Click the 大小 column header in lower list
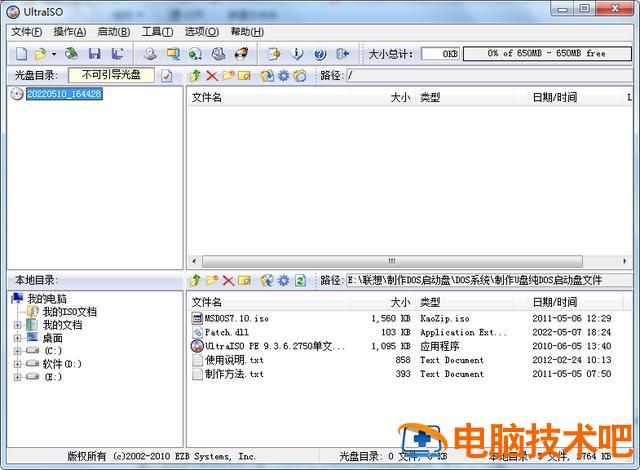Screen dimensions: 640x470 click(x=384, y=302)
